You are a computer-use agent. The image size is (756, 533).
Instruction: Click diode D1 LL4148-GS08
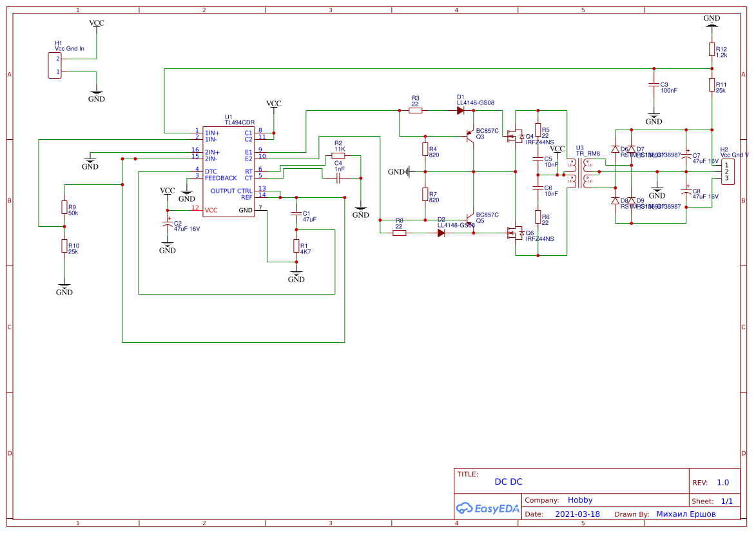(460, 110)
